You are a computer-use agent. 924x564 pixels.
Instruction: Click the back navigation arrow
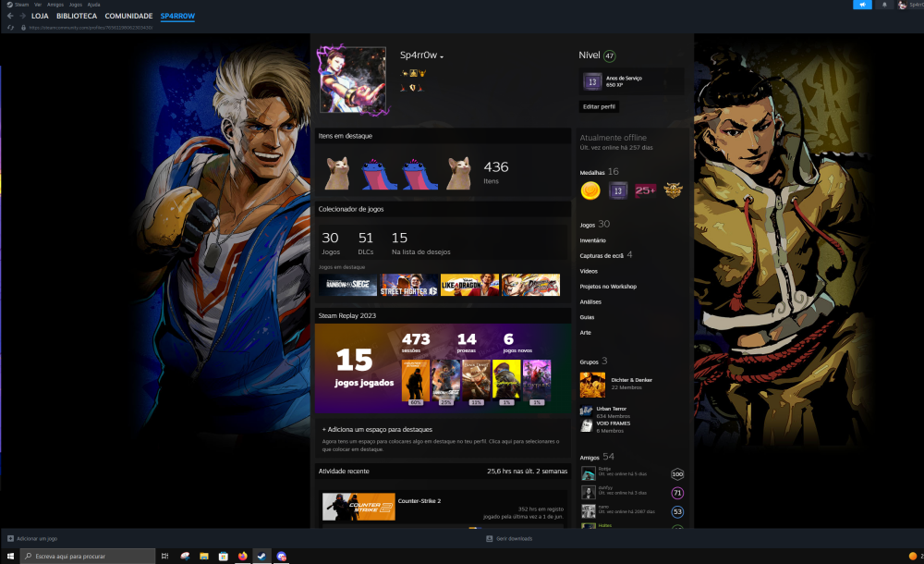coord(10,16)
